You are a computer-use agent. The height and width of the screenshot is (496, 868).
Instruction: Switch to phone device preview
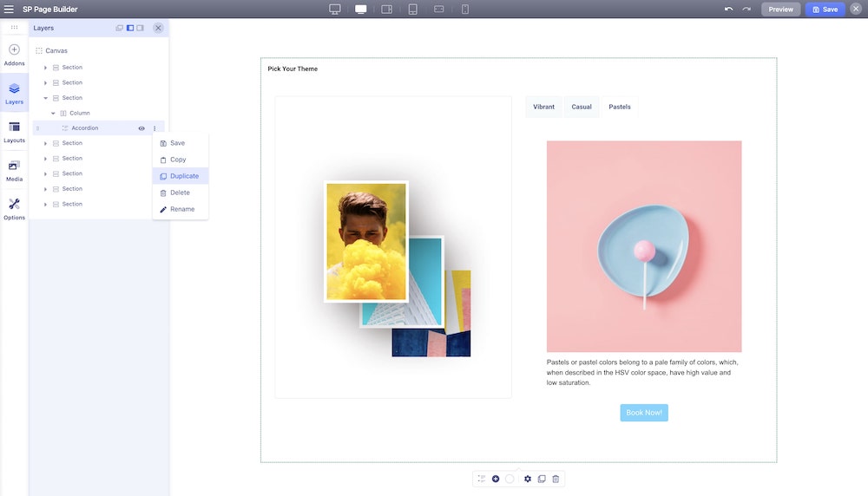[x=465, y=10]
